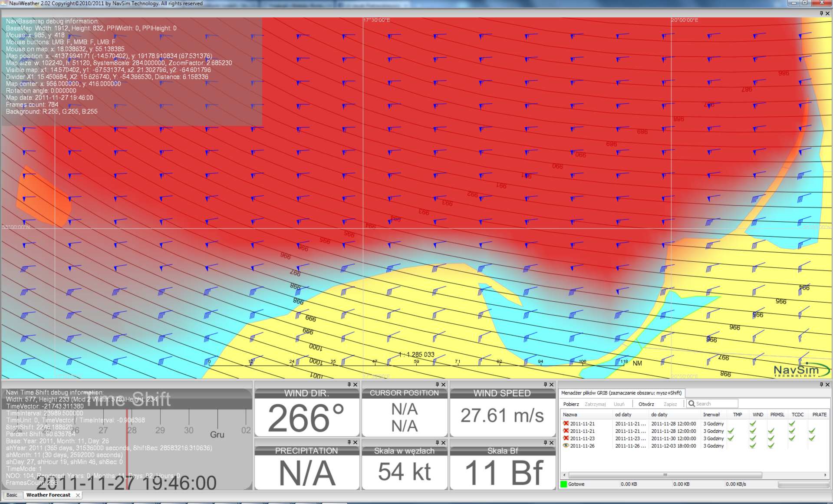Click GRIB list scrollbar right arrow
This screenshot has height=504, width=833.
[825, 475]
